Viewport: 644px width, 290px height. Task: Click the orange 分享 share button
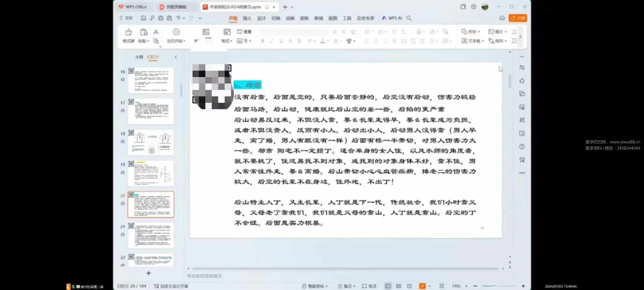518,18
